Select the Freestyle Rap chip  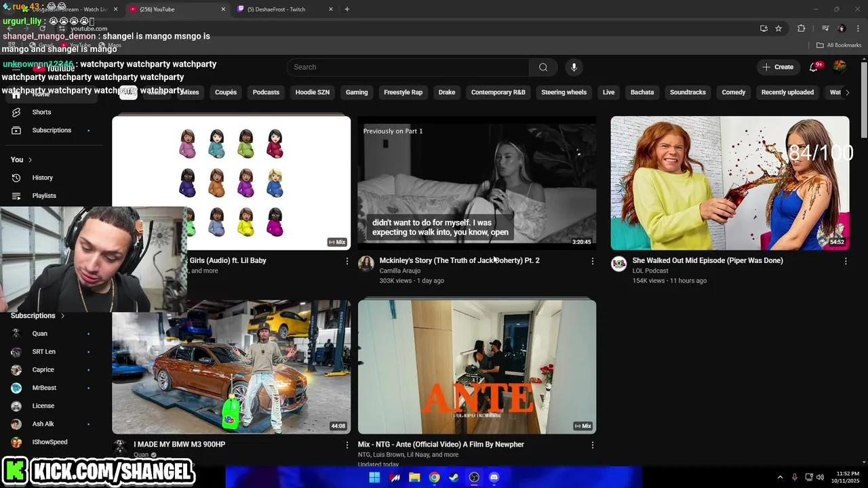403,92
